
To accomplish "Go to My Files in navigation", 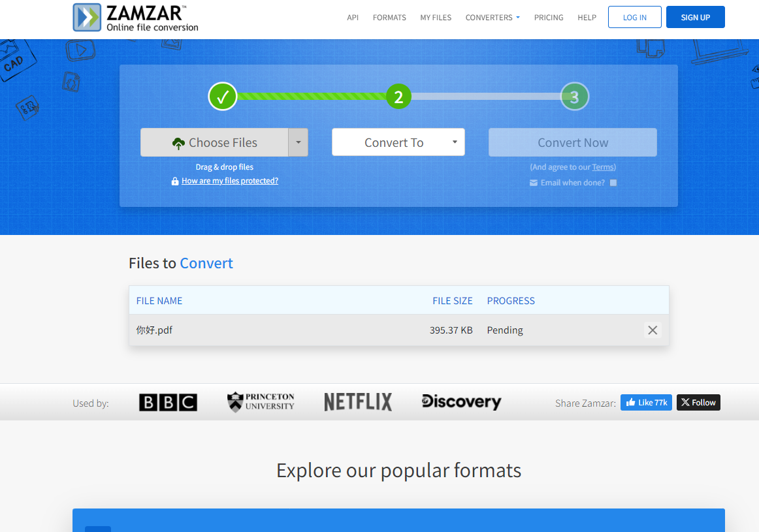I will coord(436,18).
